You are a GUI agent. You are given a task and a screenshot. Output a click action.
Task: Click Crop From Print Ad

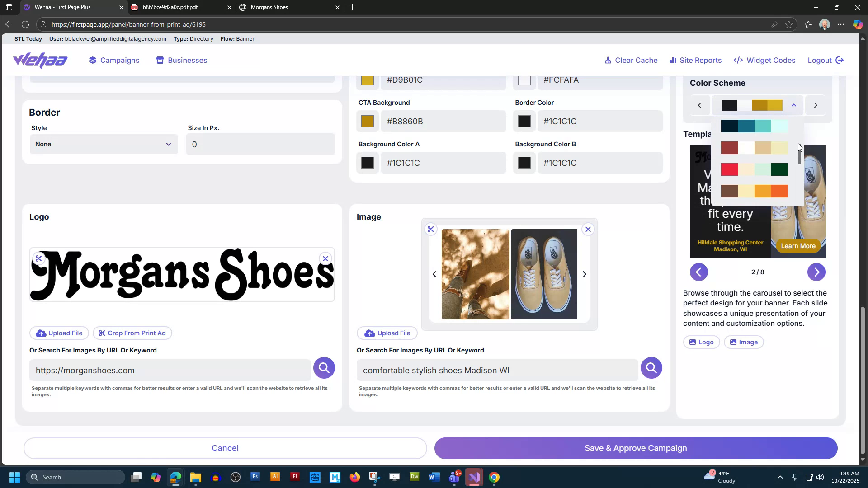(132, 333)
